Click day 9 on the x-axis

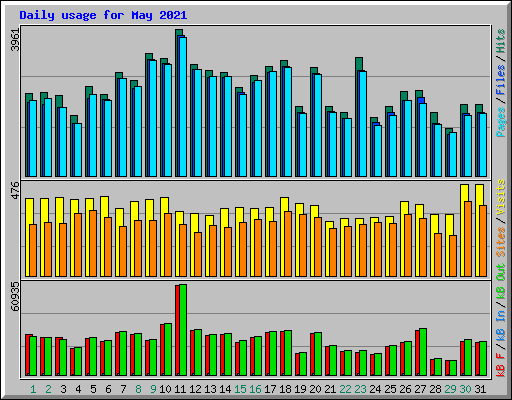153,389
